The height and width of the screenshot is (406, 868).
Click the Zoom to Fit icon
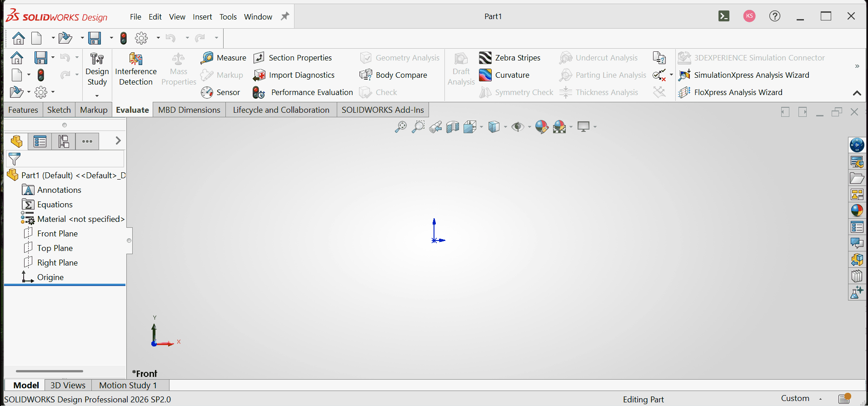(x=400, y=127)
